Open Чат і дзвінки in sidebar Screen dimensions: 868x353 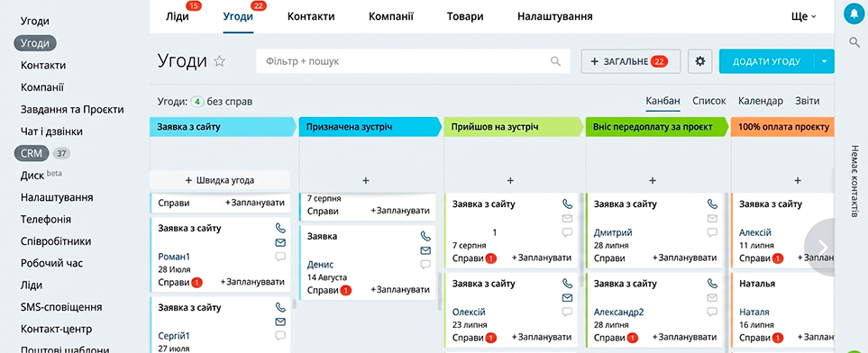coord(51,131)
